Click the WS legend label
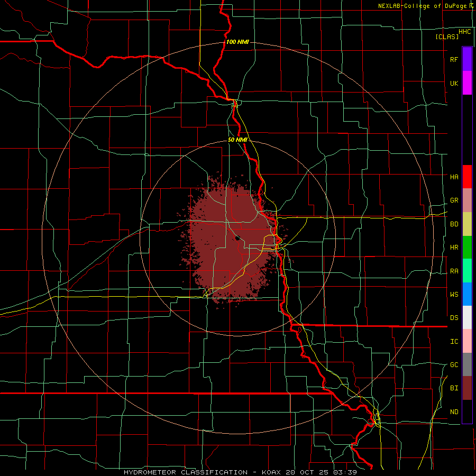The image size is (476, 476). point(454,294)
